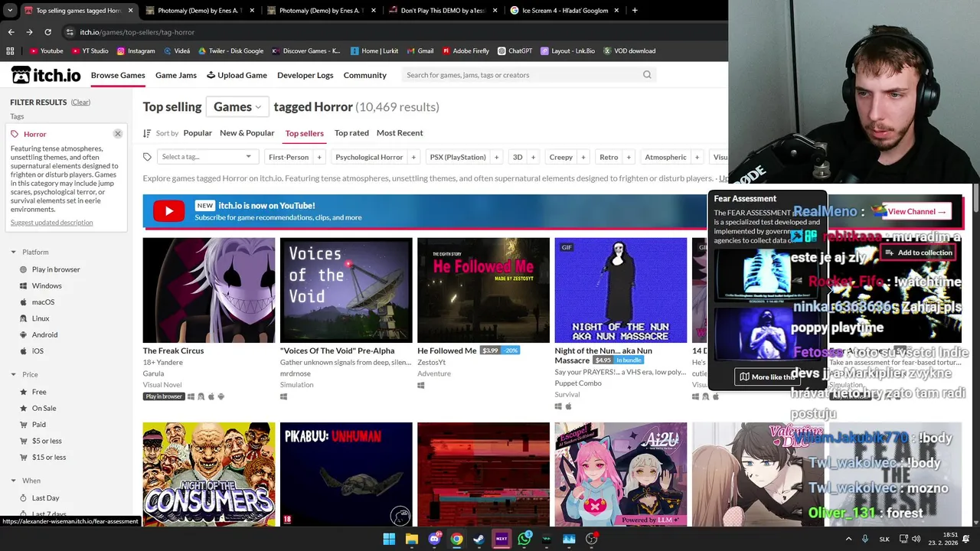This screenshot has height=551, width=980.
Task: Open the Game Jams menu item
Action: coord(176,75)
